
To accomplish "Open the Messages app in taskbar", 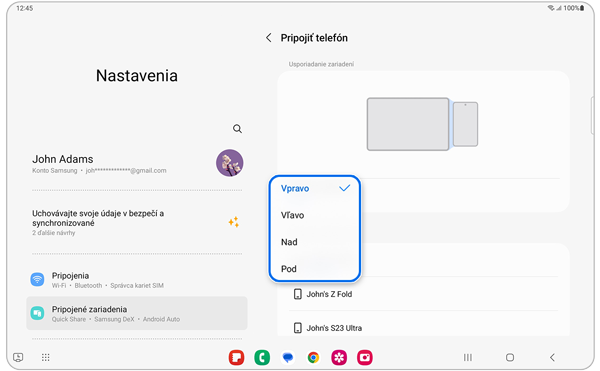I will pyautogui.click(x=288, y=358).
